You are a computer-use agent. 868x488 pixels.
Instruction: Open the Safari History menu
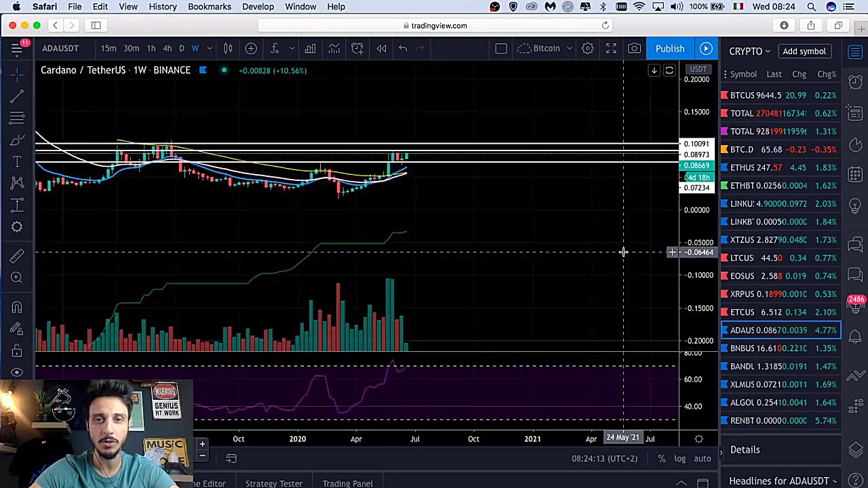[x=163, y=7]
